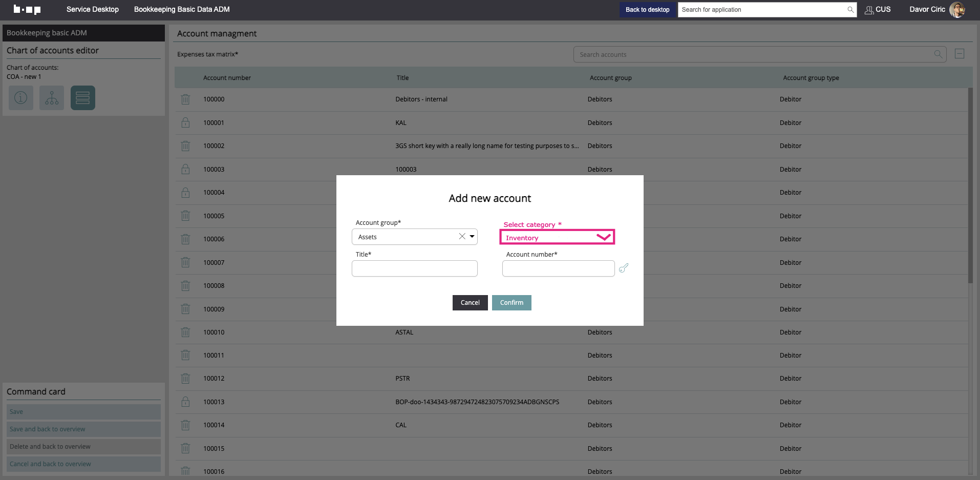Click the key icon beside Account number

[x=623, y=268]
